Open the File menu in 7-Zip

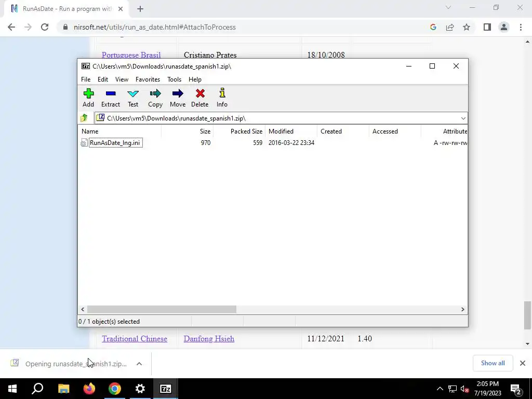pyautogui.click(x=86, y=79)
